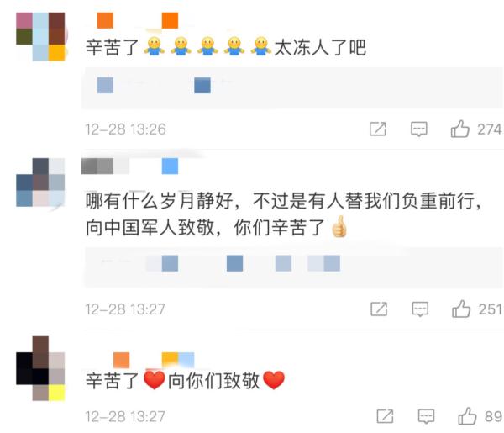Tap the repost icon on the 89-like comment
504x433 pixels.
point(385,416)
